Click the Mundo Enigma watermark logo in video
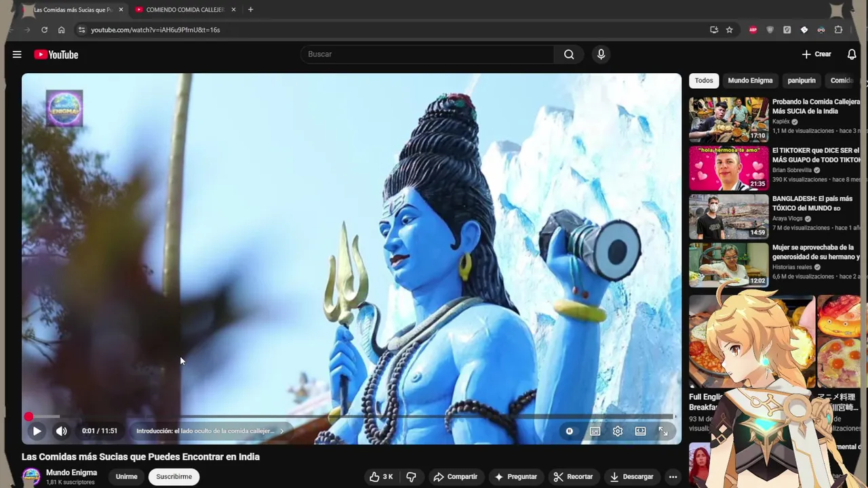Viewport: 868px width, 488px height. coord(64,108)
